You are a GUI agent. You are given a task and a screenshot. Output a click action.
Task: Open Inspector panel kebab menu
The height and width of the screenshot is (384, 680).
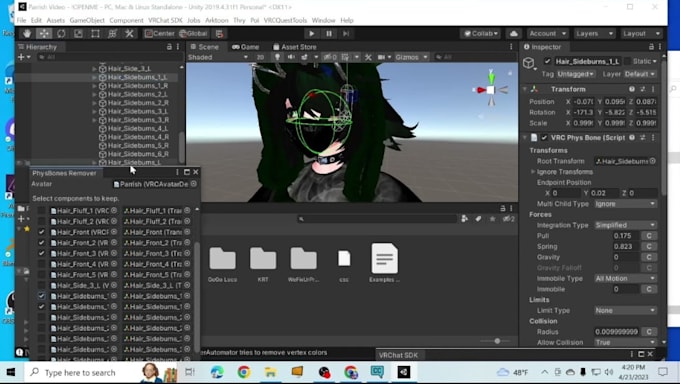coord(660,47)
